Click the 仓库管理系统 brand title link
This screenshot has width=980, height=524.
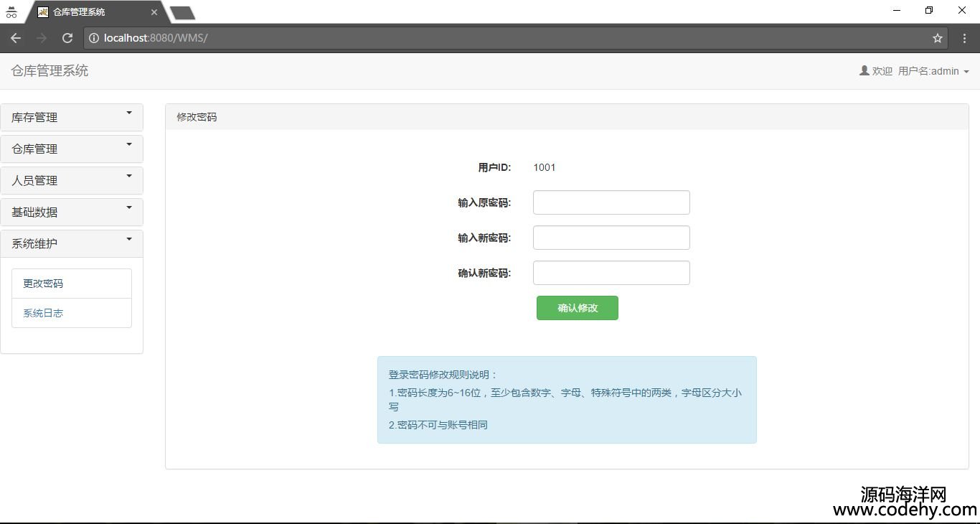pos(50,70)
